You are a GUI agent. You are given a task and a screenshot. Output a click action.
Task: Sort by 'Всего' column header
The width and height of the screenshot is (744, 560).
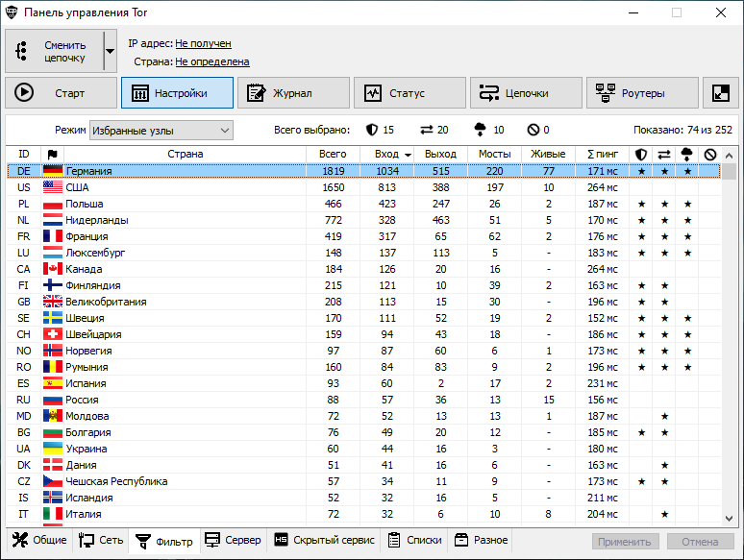point(333,154)
